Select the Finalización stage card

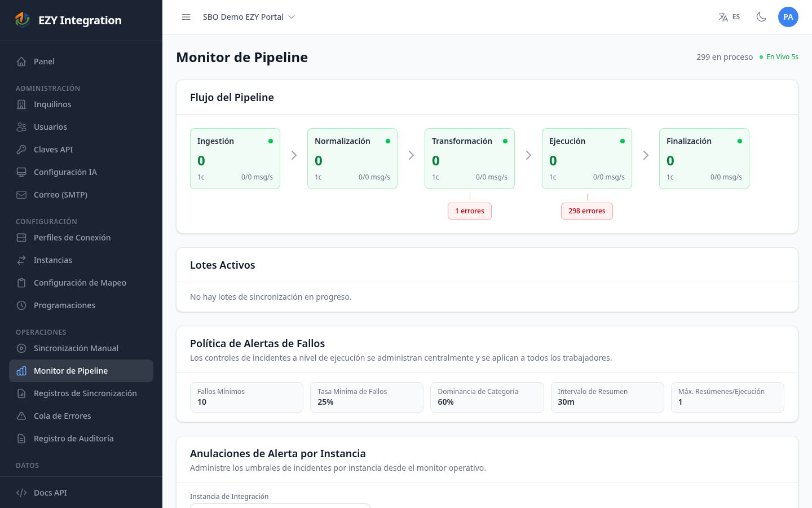(704, 159)
